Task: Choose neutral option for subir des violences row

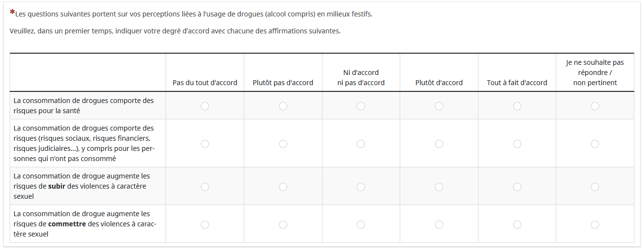Action: tap(361, 187)
